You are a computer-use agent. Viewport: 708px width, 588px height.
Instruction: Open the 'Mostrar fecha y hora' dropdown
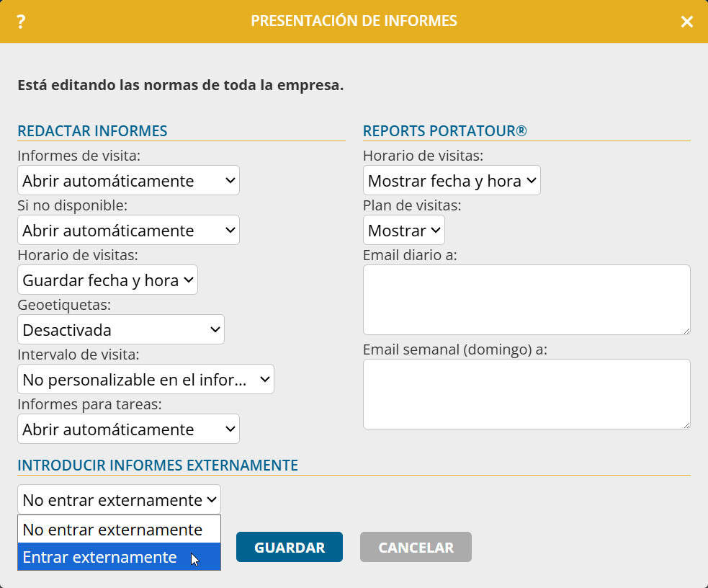[x=452, y=180]
